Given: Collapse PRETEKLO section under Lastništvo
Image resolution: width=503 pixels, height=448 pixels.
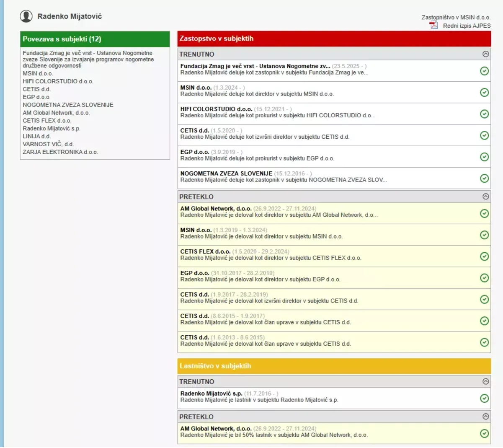Looking at the screenshot, I should coord(485,417).
